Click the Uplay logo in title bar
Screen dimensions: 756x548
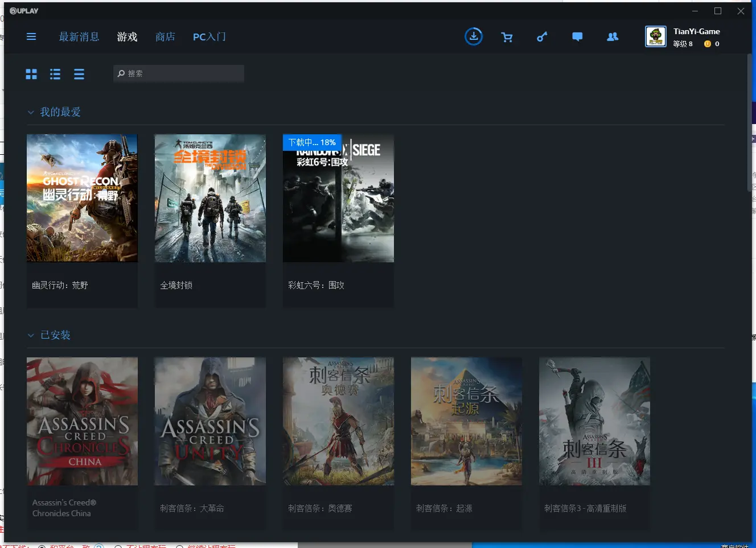pyautogui.click(x=24, y=11)
